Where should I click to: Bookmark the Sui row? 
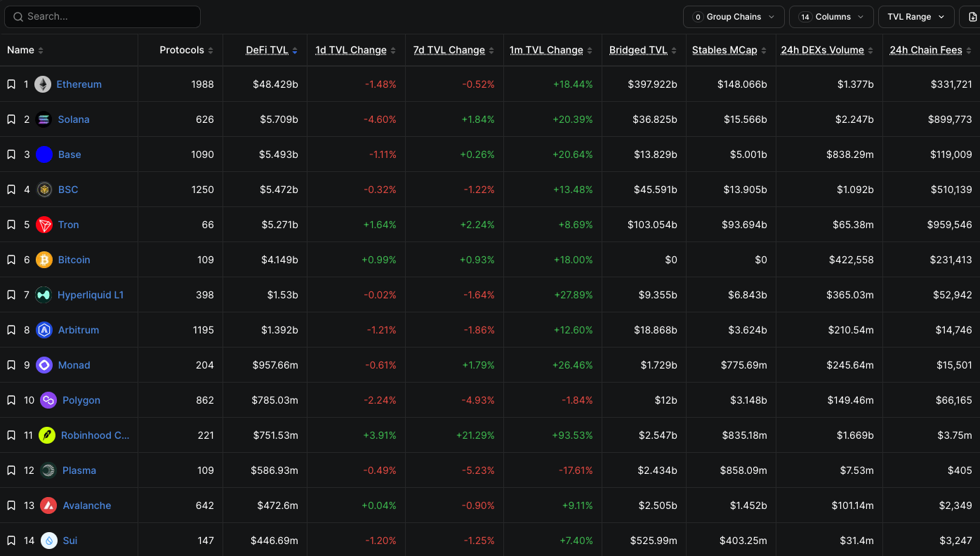[x=11, y=541]
